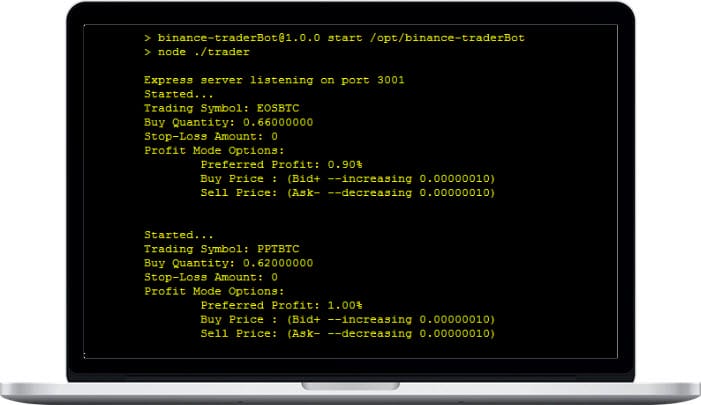Screen dimensions: 701x405
Task: Click the Sell Price line under 1.00% profit
Action: 348,333
